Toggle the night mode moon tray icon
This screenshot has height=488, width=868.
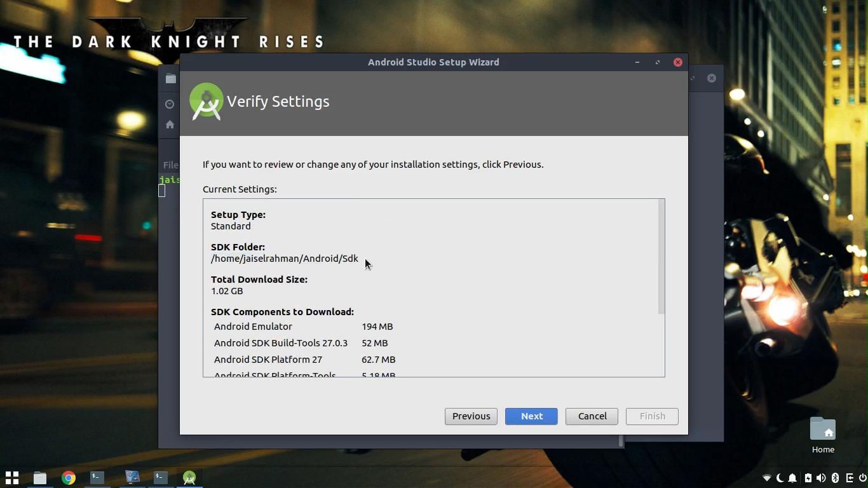point(780,478)
